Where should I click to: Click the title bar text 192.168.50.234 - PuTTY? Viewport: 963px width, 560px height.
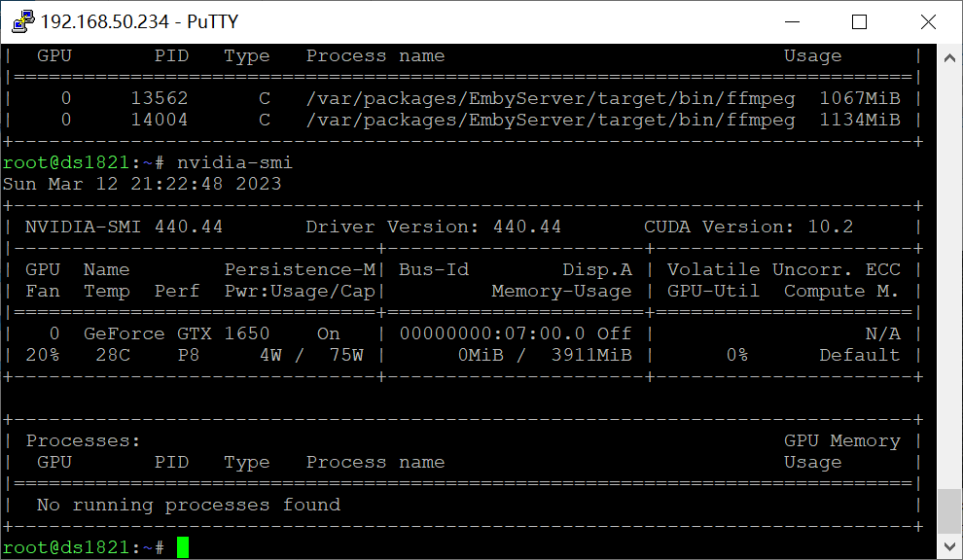[x=139, y=21]
